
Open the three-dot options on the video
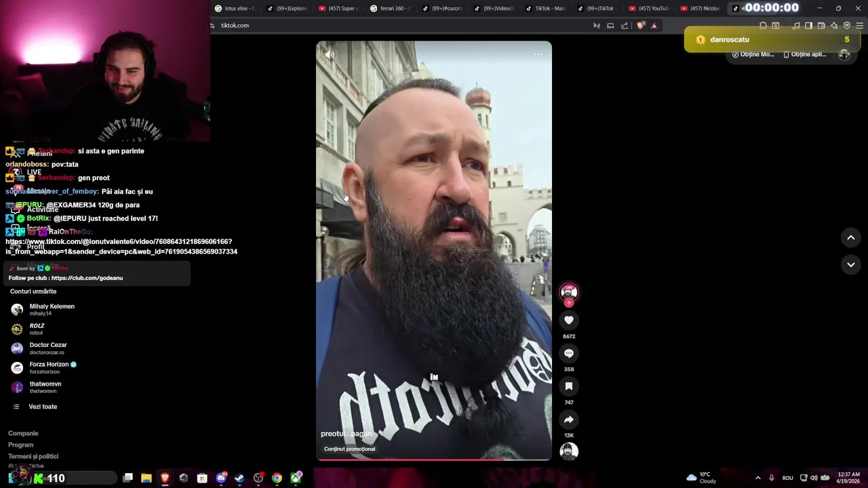pyautogui.click(x=538, y=54)
